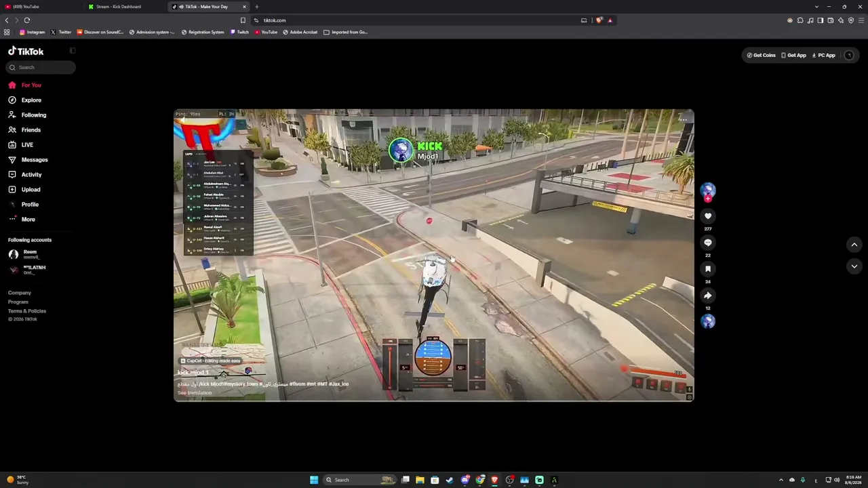868x488 pixels.
Task: Click See translation under the caption
Action: (195, 392)
